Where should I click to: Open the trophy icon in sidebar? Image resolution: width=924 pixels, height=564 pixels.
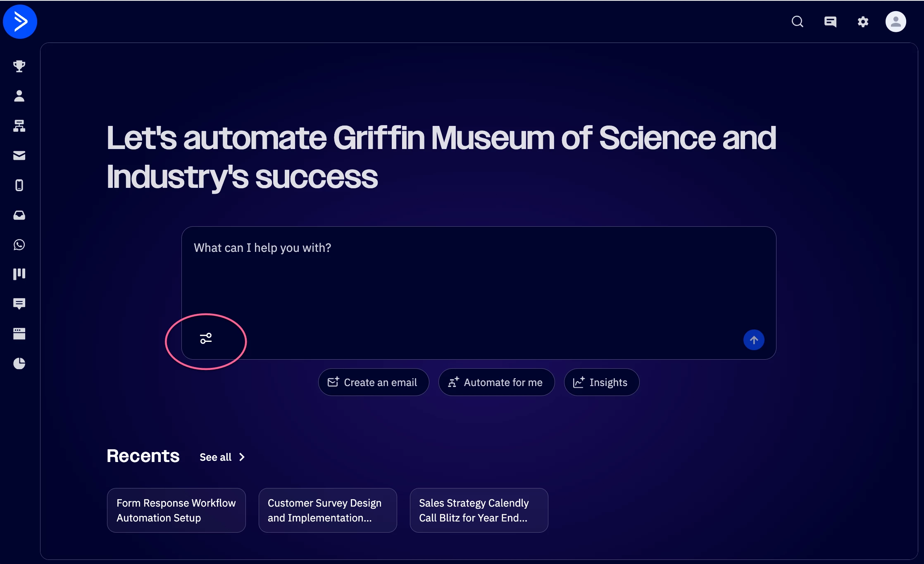tap(19, 66)
